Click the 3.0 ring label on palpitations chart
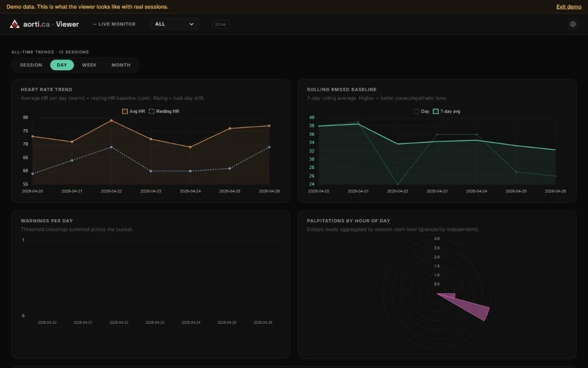 point(437,239)
